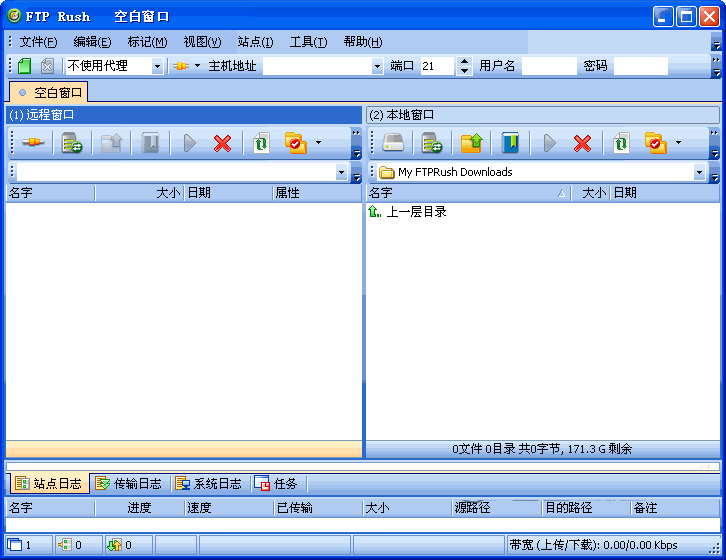Click the green notebook icon in top toolbar

click(25, 66)
